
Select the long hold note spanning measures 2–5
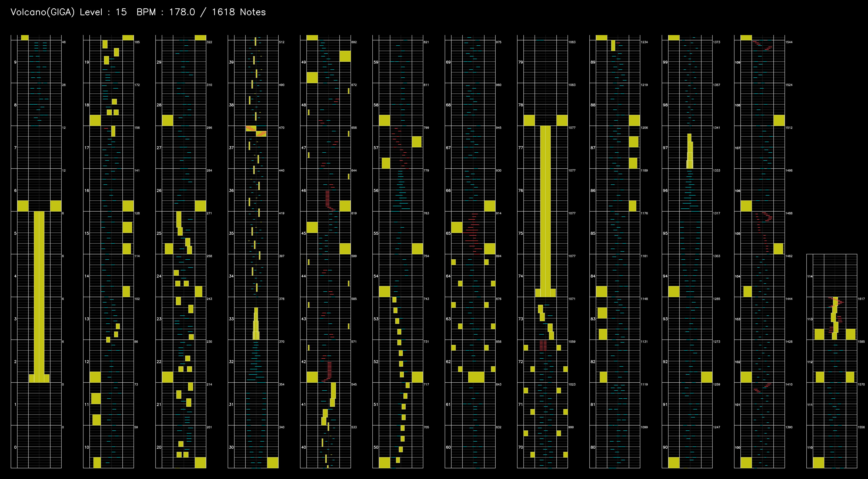[39, 297]
